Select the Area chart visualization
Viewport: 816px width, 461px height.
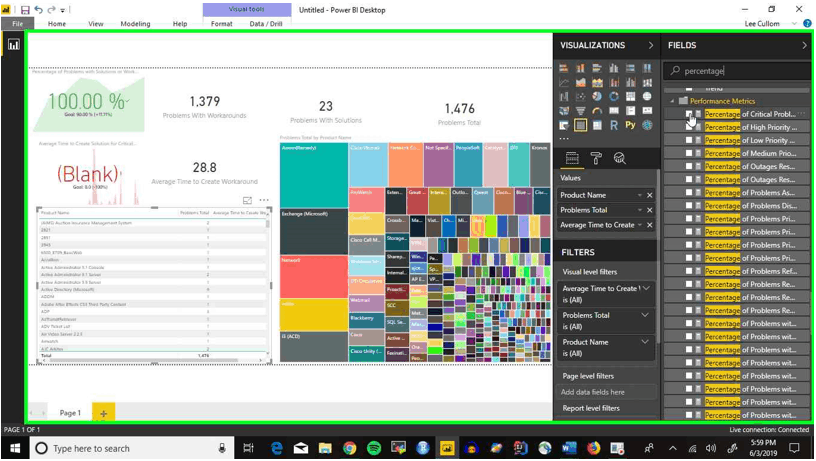(580, 82)
